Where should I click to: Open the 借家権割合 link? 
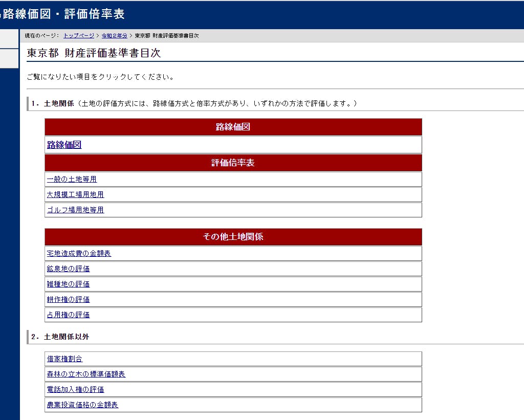tap(64, 359)
